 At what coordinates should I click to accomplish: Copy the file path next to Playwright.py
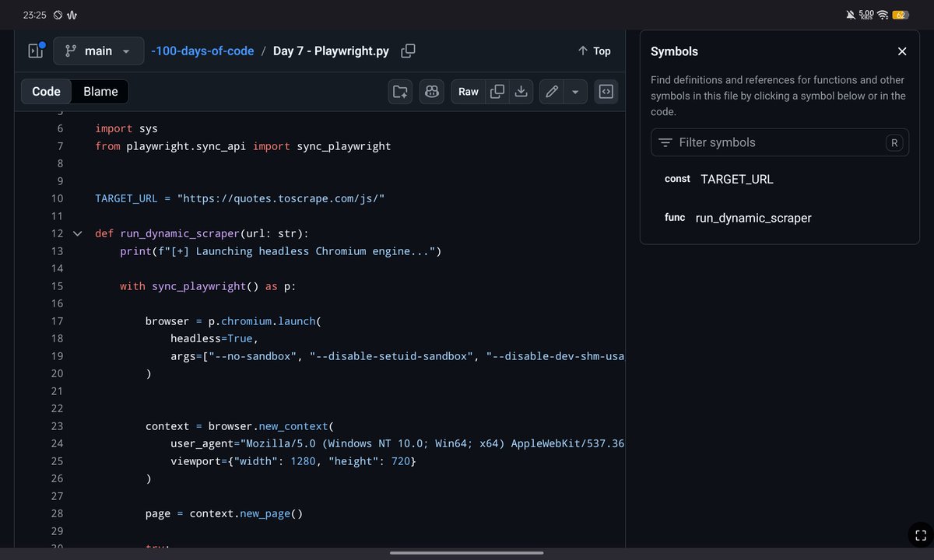408,51
